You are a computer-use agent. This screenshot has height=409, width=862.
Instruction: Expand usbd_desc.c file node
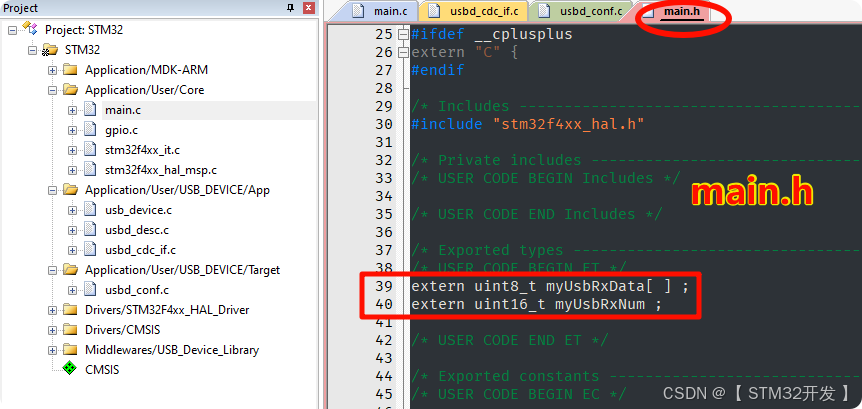coord(72,230)
